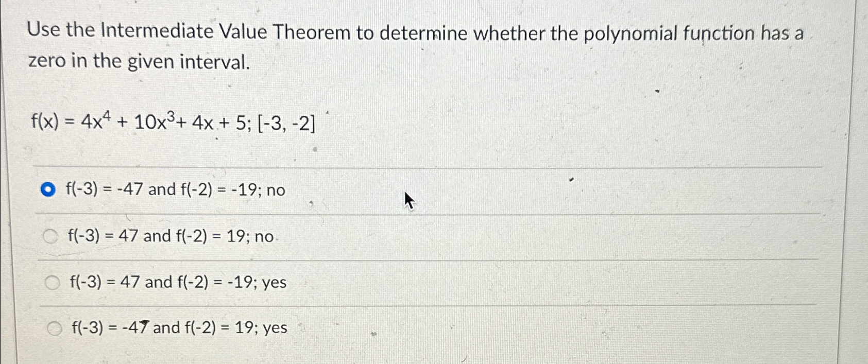Viewport: 868px width, 364px height.
Task: Click the first answer choice text
Action: tap(175, 190)
